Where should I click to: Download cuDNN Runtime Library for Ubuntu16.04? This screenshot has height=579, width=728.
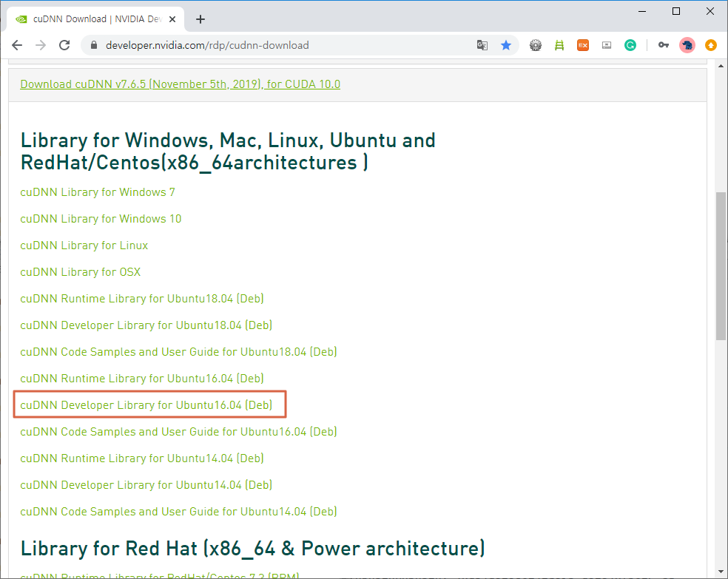point(142,378)
